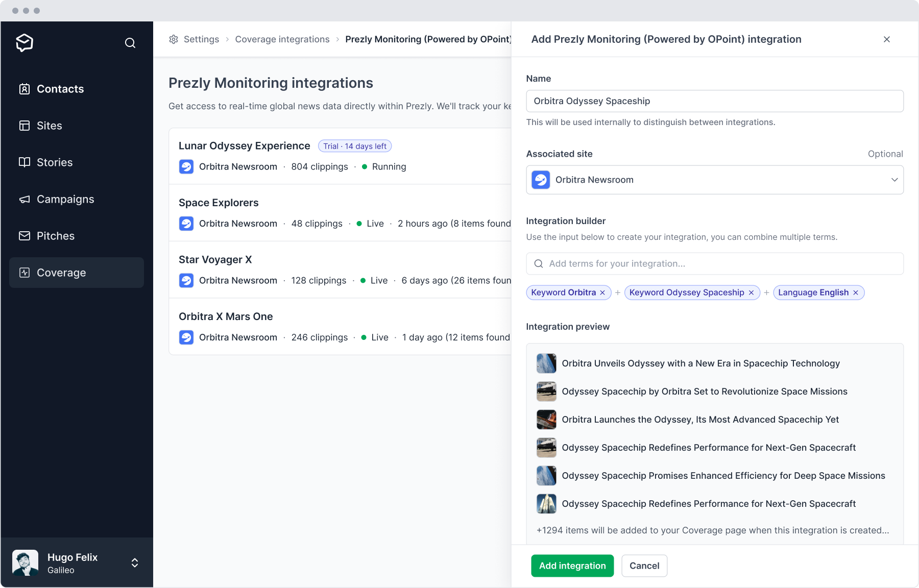Click Hugo Felix's avatar picture
Image resolution: width=919 pixels, height=588 pixels.
[25, 562]
